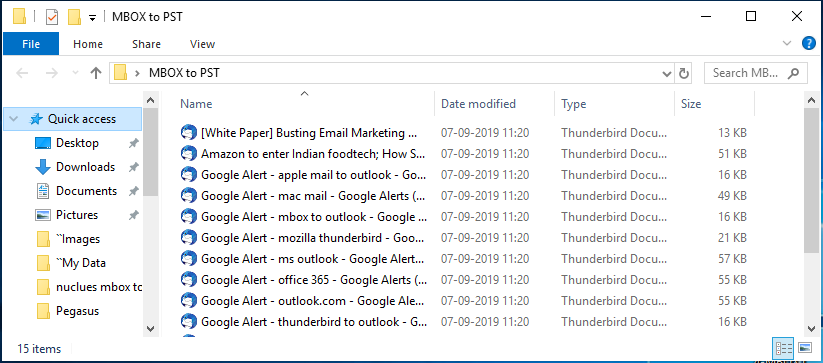Expand the address bar history dropdown

tap(667, 73)
